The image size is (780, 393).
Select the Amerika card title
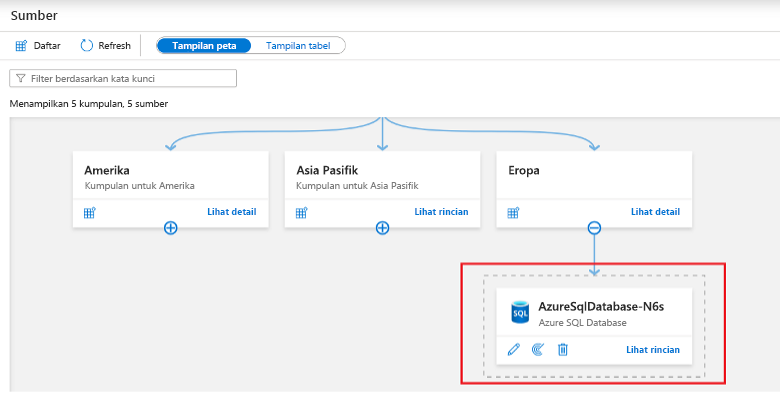coord(107,170)
